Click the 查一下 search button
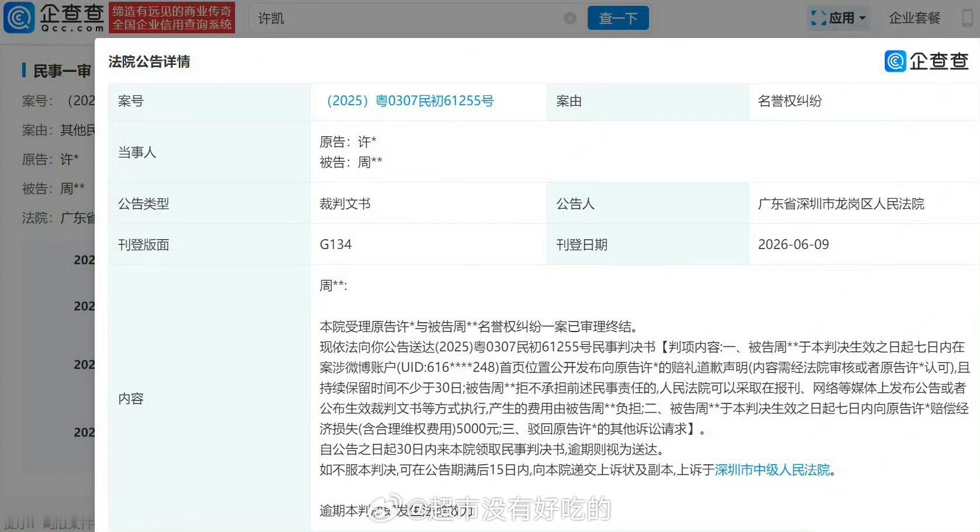This screenshot has width=980, height=532. click(618, 18)
